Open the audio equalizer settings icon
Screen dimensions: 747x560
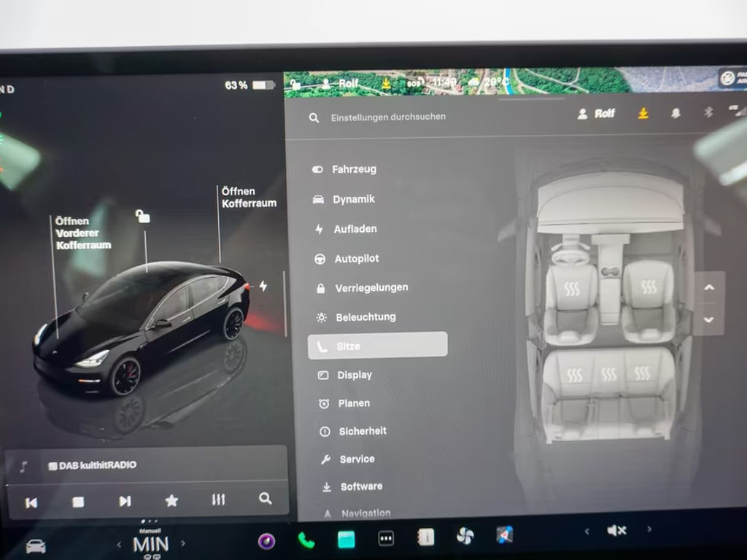218,499
